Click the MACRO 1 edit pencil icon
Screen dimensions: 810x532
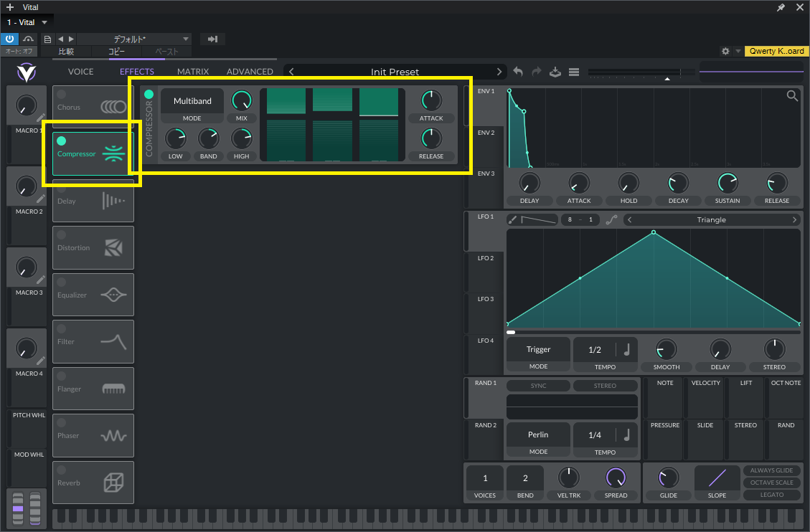tap(41, 118)
